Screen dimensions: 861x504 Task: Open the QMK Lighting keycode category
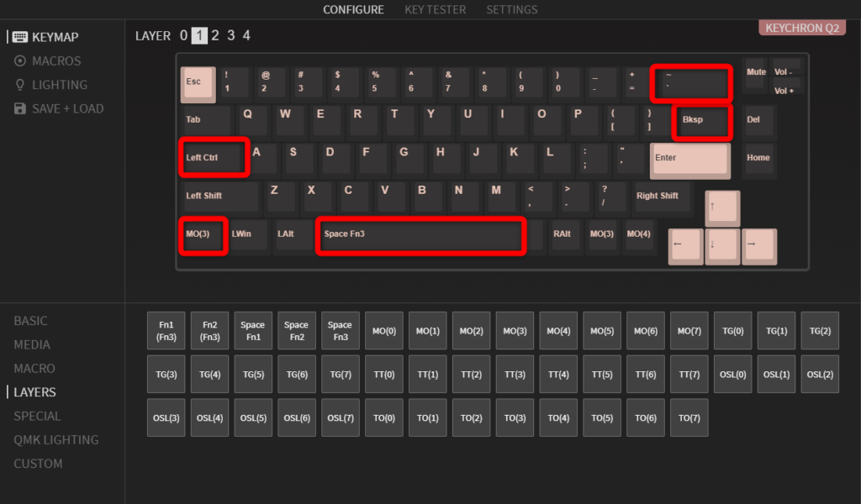[56, 440]
